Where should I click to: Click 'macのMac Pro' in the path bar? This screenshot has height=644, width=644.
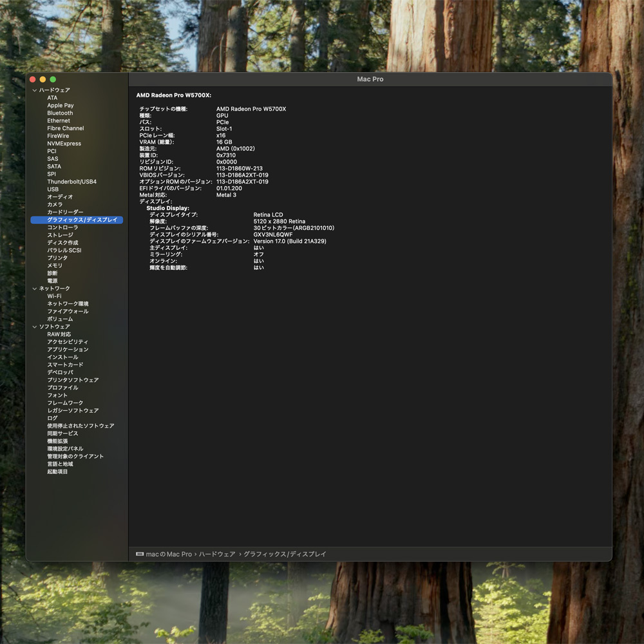(169, 554)
